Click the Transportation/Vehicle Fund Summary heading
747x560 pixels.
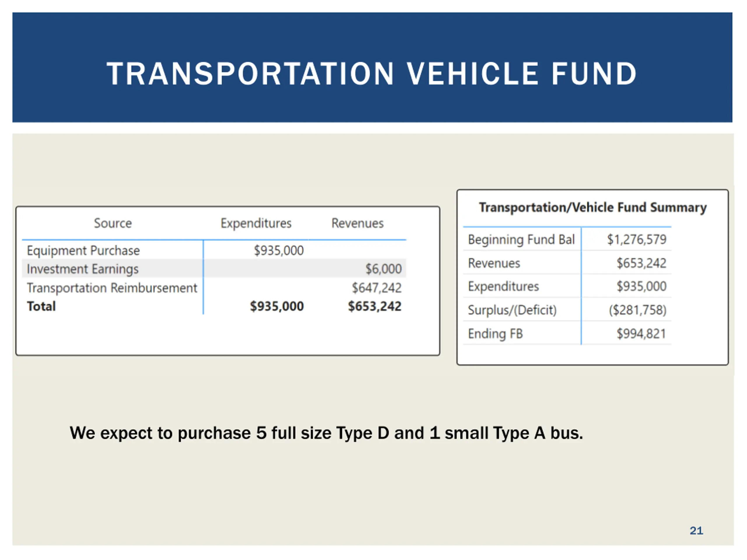click(593, 207)
